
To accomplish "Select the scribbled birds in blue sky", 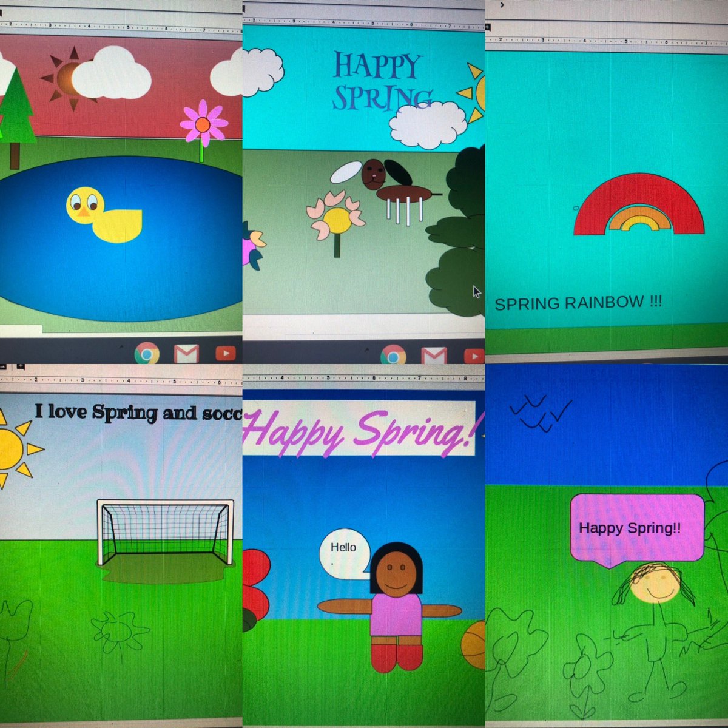I will (540, 413).
